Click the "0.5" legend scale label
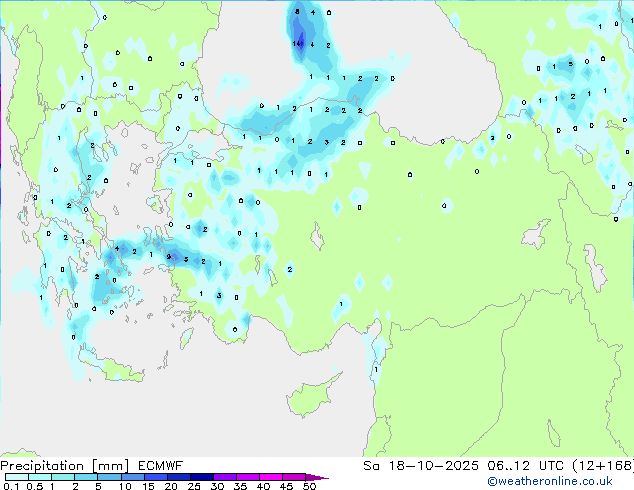The image size is (634, 490). 34,486
